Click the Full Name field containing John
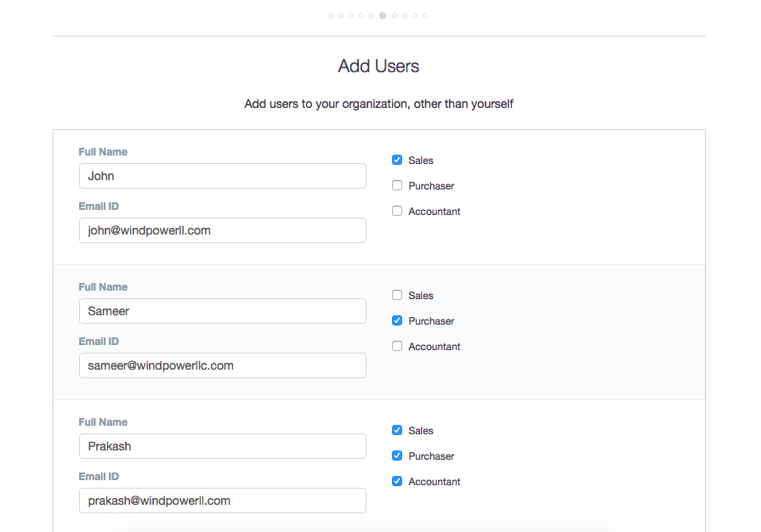761x532 pixels. tap(222, 176)
